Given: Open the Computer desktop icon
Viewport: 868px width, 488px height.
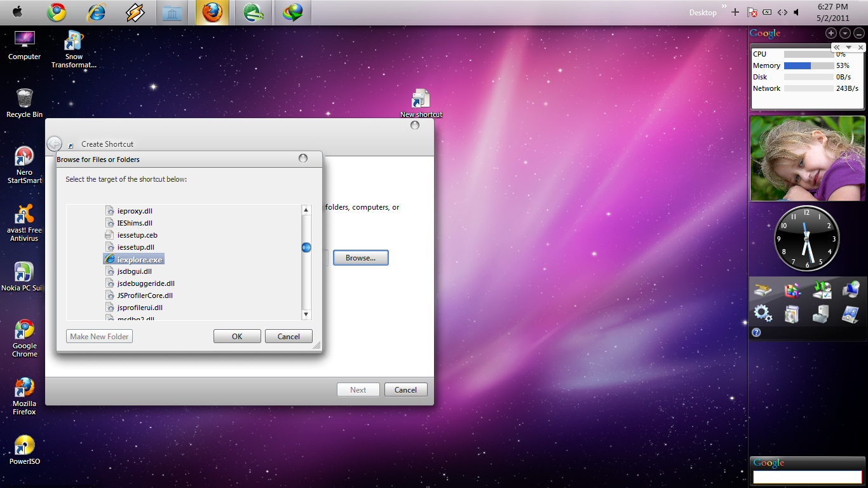Looking at the screenshot, I should [x=24, y=44].
